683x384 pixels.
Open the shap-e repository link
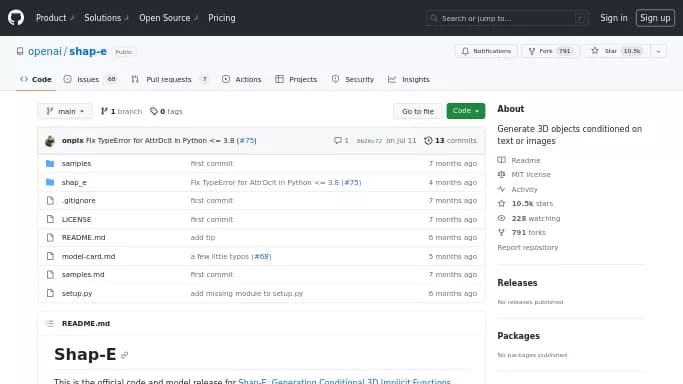(x=88, y=51)
